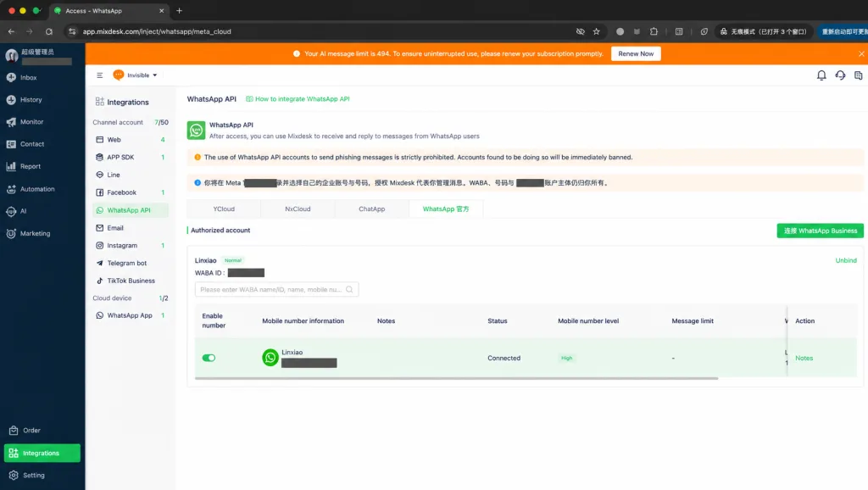Select Integrations in bottom sidebar
868x490 pixels.
coord(42,453)
